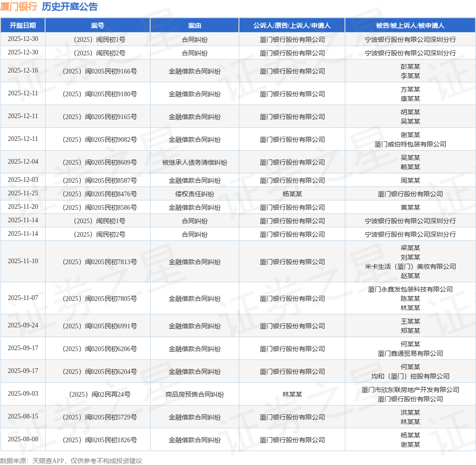
Task: Click defendant 赖某某
Action: tap(410, 167)
